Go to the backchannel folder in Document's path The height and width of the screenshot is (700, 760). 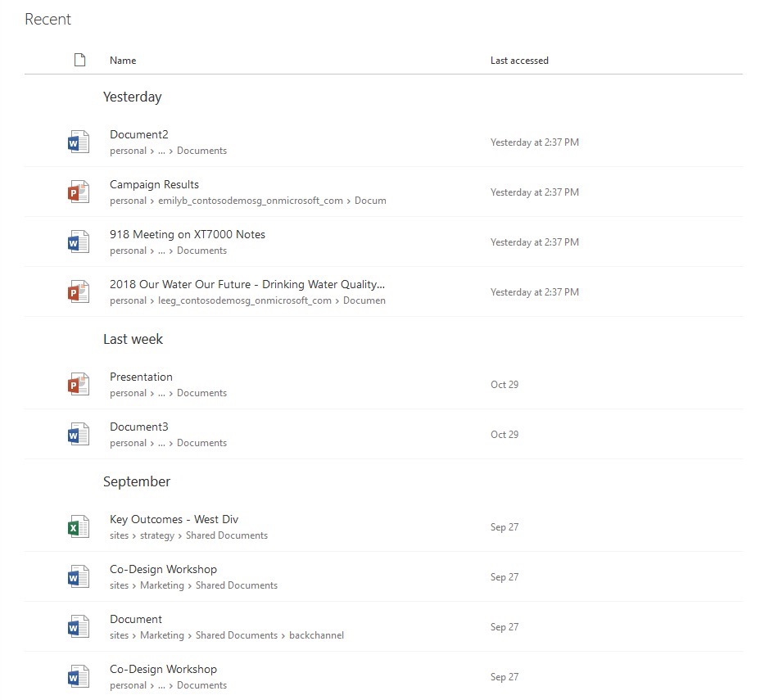click(x=316, y=635)
